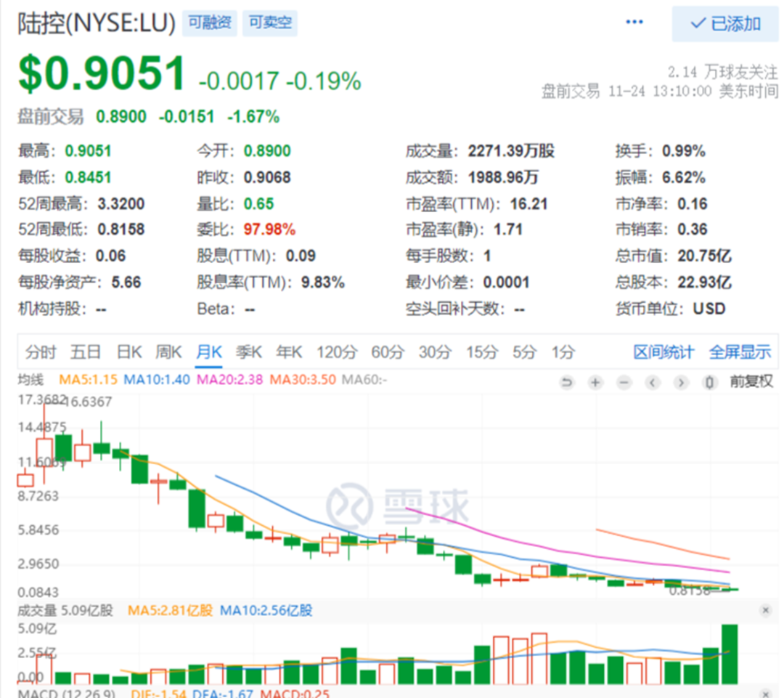Click the 货币单位 value USD

(709, 309)
